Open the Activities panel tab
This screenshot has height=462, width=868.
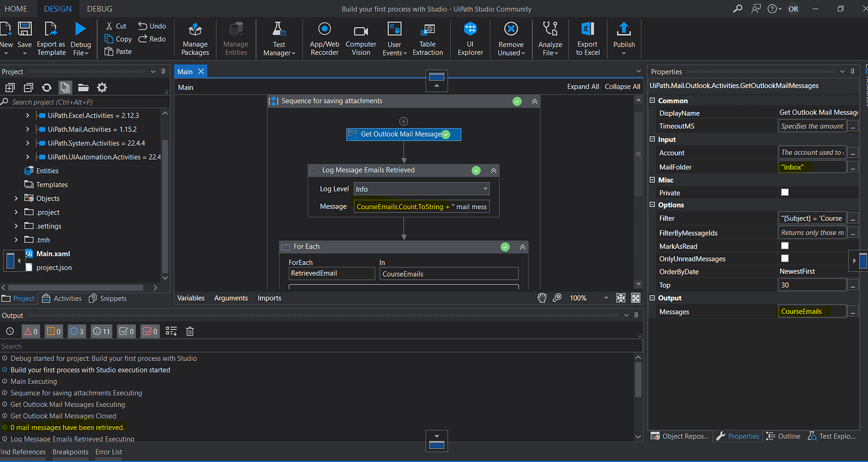[x=62, y=298]
